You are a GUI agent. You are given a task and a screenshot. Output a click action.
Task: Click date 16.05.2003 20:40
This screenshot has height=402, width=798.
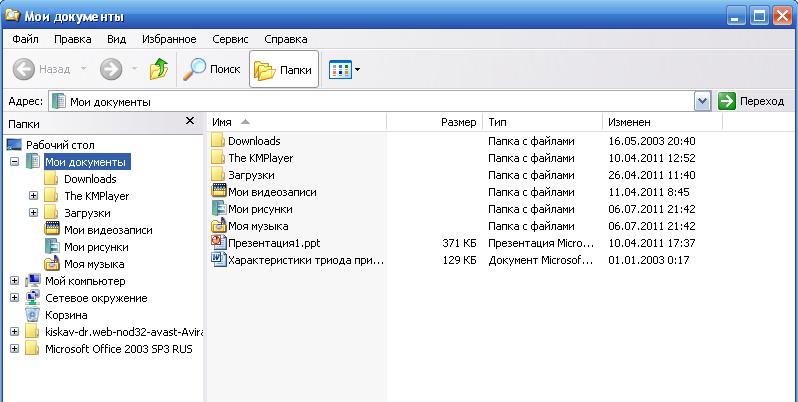pyautogui.click(x=652, y=141)
